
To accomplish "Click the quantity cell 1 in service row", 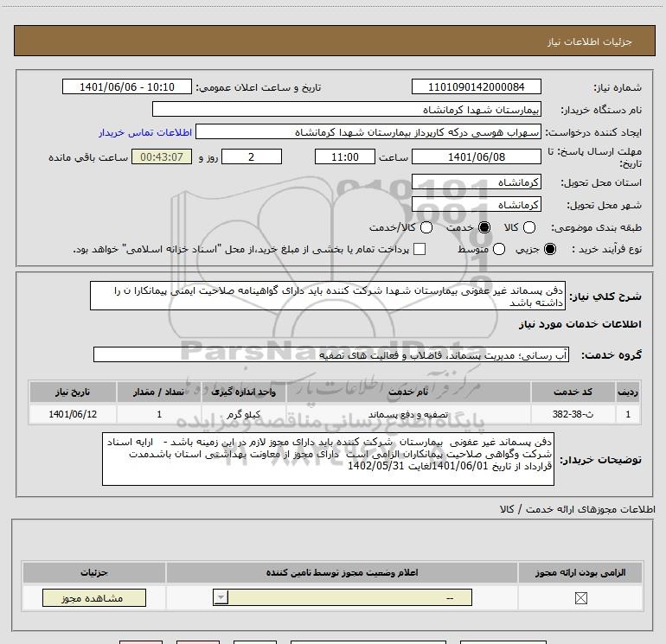I will coord(159,414).
